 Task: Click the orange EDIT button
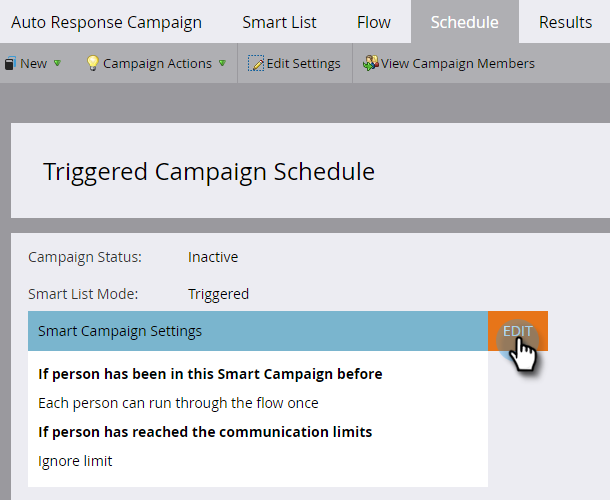point(518,331)
